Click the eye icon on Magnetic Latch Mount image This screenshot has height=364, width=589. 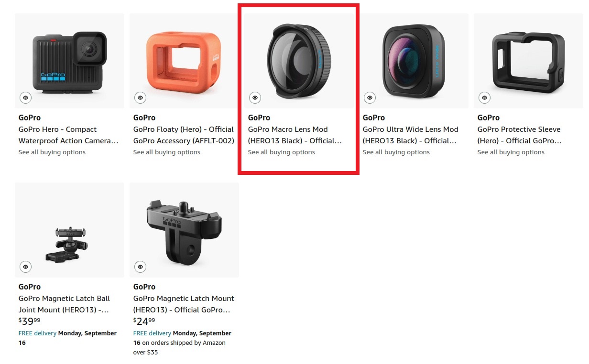[140, 267]
